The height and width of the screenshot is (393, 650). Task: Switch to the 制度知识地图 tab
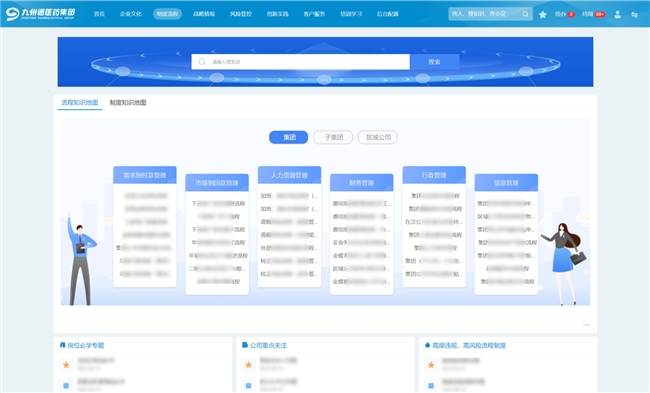click(128, 102)
